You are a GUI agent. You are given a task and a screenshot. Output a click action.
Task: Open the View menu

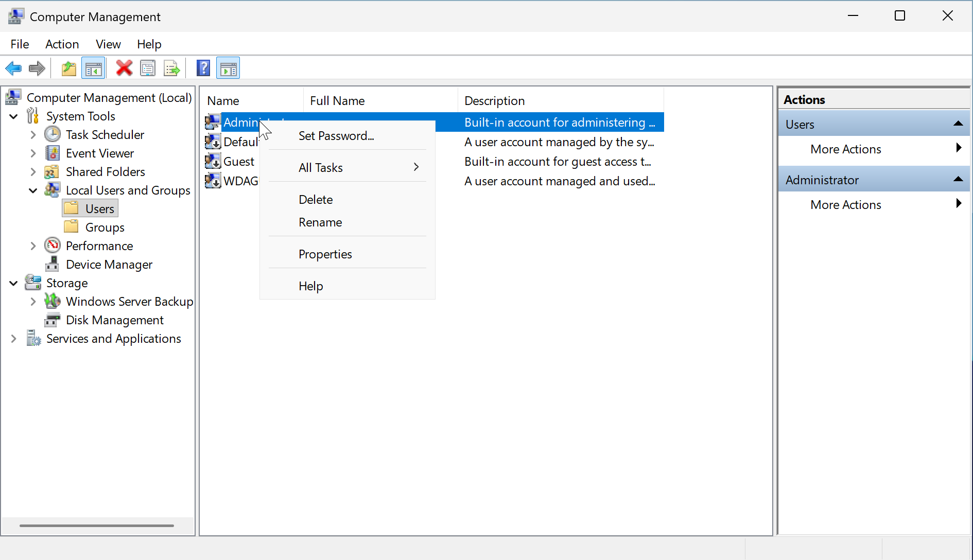[108, 44]
